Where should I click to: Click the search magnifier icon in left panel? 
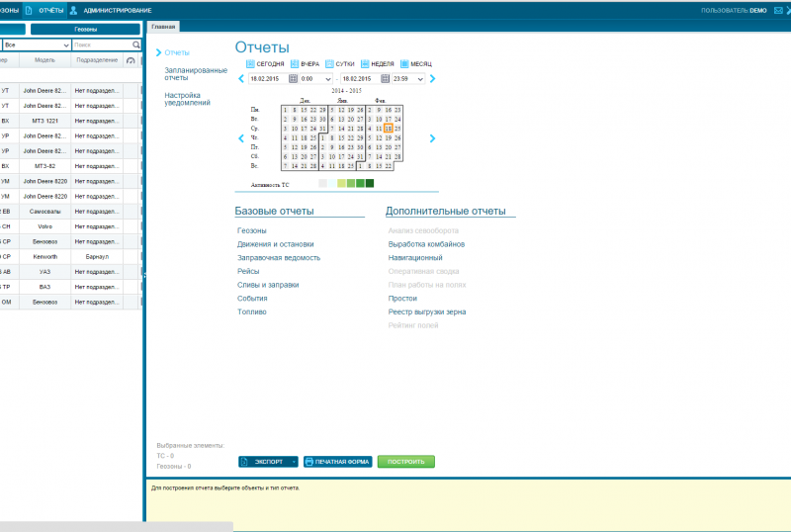136,45
